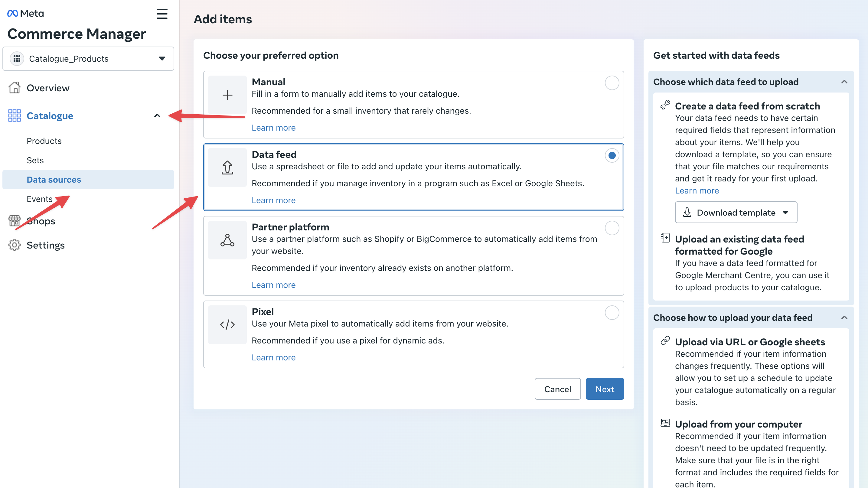Viewport: 868px width, 488px height.
Task: Click the Settings gear icon
Action: coord(14,245)
